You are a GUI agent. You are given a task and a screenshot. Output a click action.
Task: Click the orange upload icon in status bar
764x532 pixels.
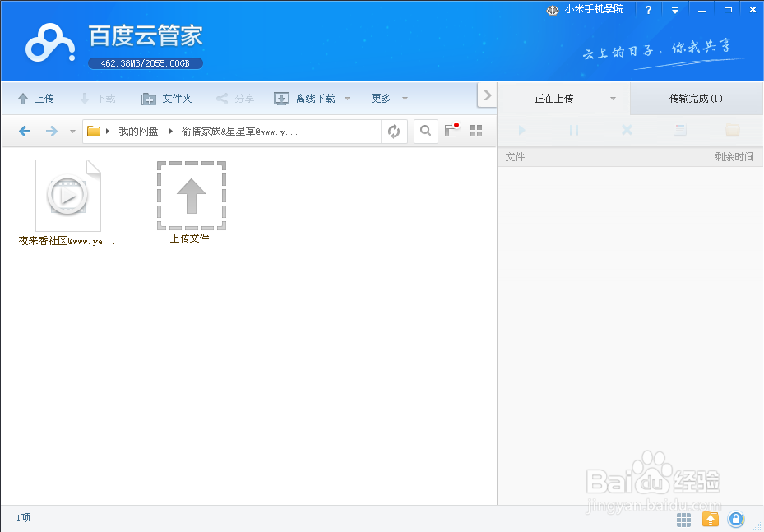point(711,520)
